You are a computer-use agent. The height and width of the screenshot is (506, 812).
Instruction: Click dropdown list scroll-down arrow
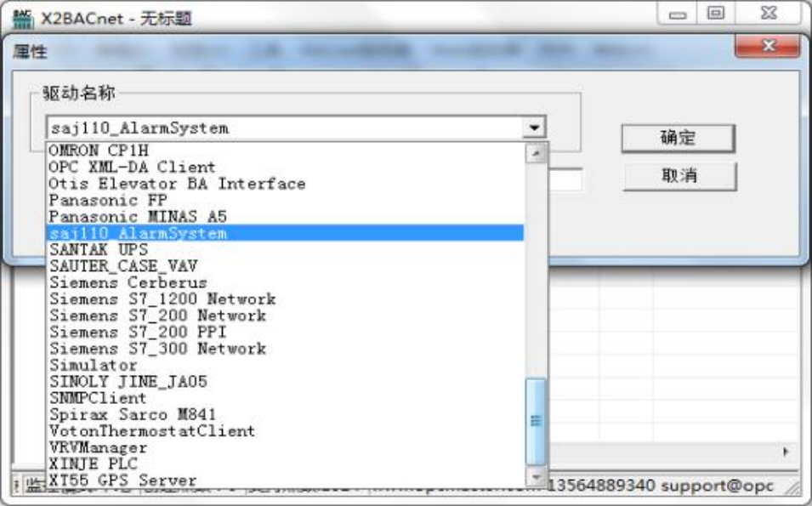536,476
